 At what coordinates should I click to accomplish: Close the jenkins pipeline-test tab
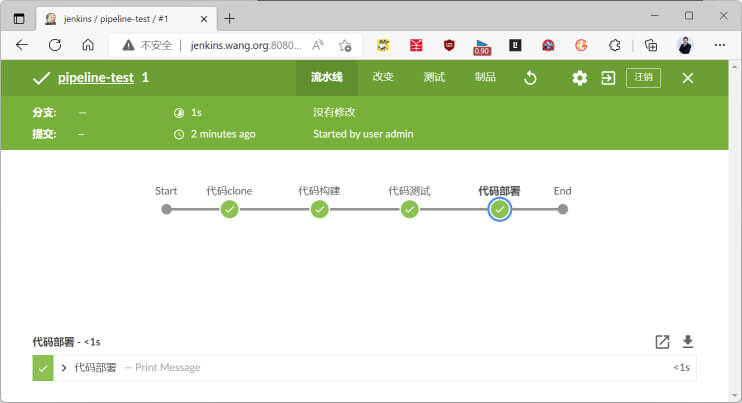pyautogui.click(x=203, y=19)
